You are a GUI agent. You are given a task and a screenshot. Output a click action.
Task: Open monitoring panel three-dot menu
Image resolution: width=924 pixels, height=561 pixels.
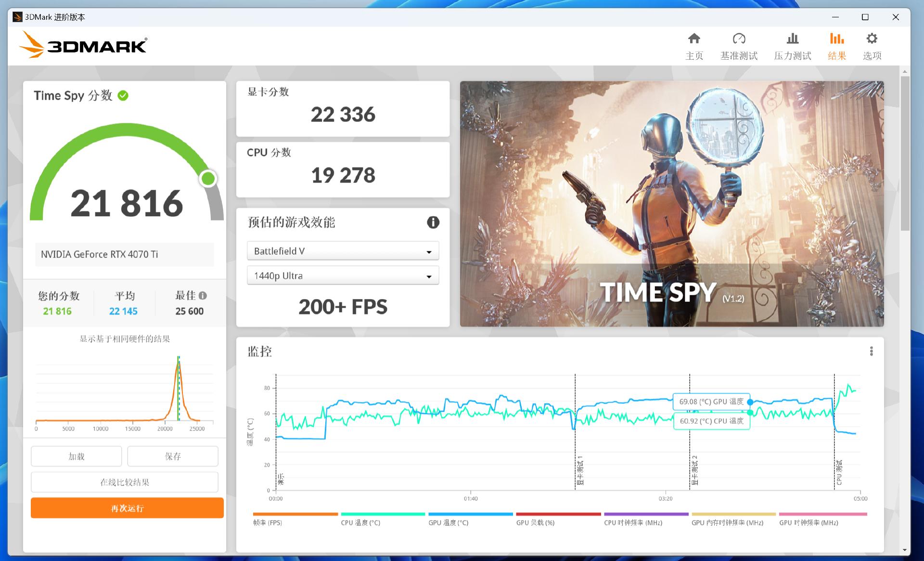871,352
